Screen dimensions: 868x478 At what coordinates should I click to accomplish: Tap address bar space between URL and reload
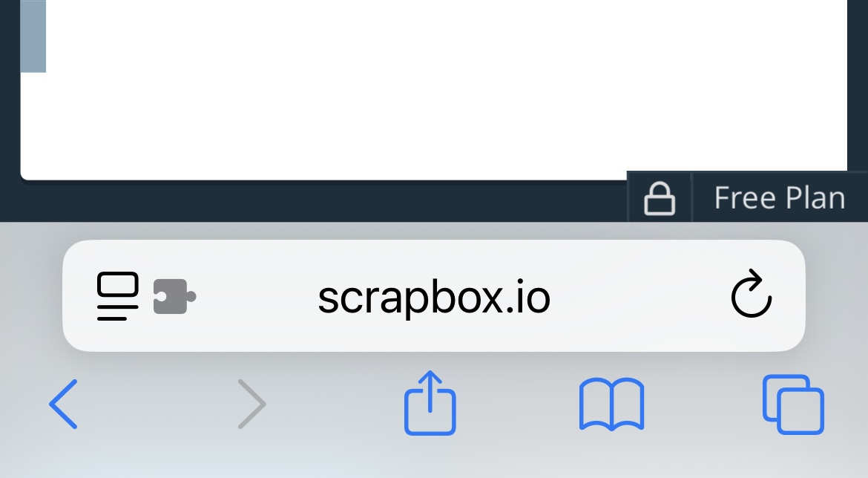coord(640,296)
